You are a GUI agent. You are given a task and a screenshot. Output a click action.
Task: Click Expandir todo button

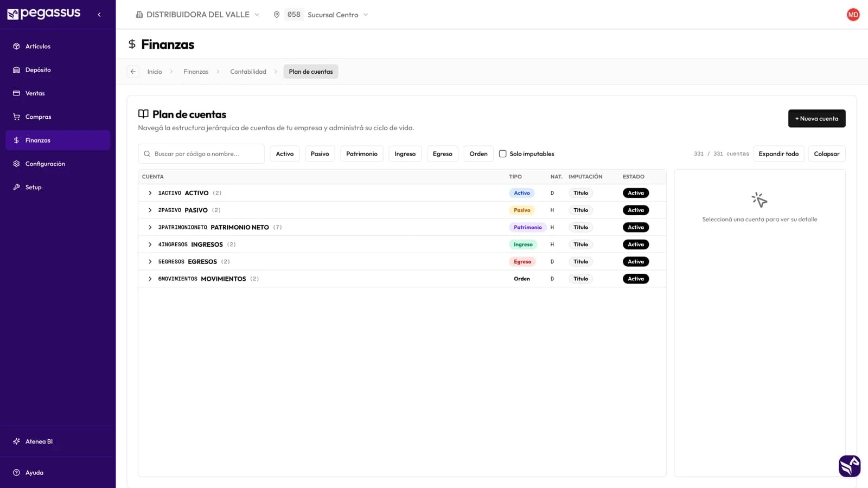tap(778, 154)
